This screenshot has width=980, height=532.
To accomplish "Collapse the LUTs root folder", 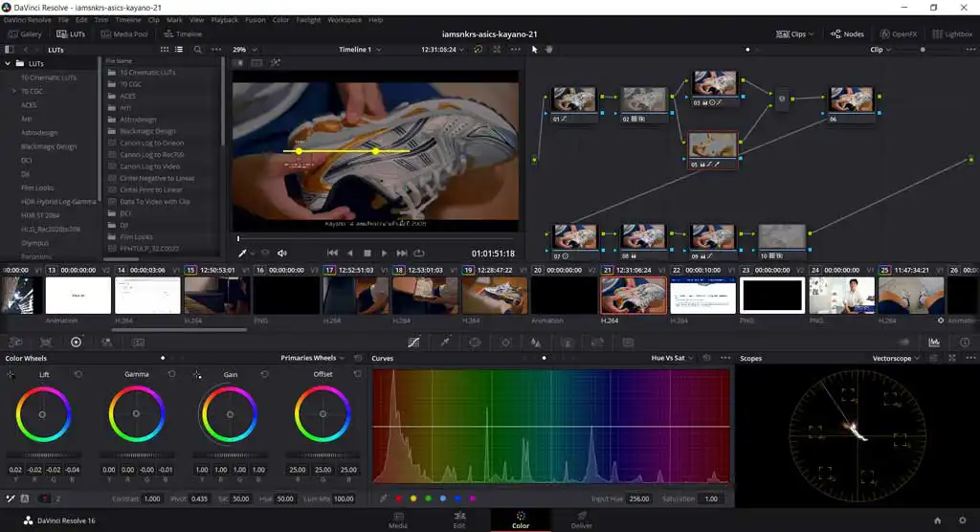I will [x=8, y=64].
